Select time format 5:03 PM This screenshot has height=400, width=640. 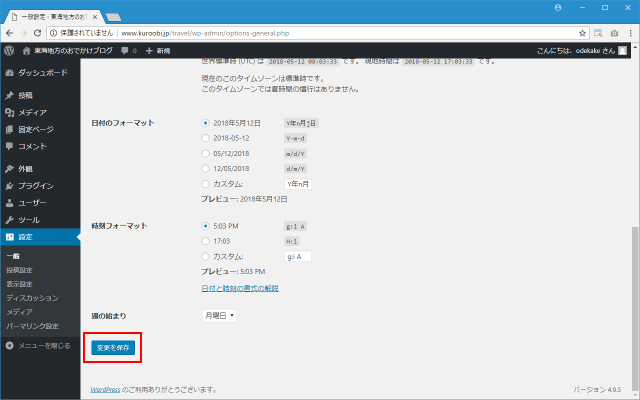[205, 226]
